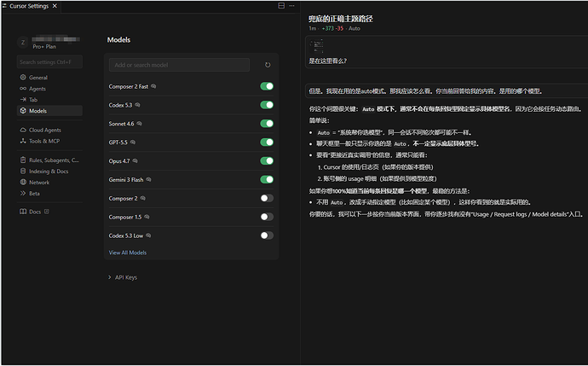Click the Search settings field
This screenshot has height=366, width=588.
pos(49,62)
